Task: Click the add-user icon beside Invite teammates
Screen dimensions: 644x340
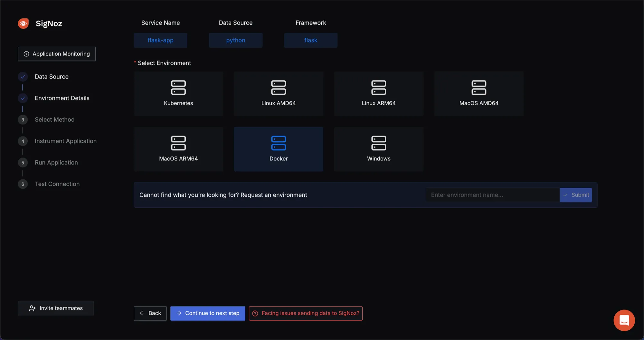Action: point(32,308)
